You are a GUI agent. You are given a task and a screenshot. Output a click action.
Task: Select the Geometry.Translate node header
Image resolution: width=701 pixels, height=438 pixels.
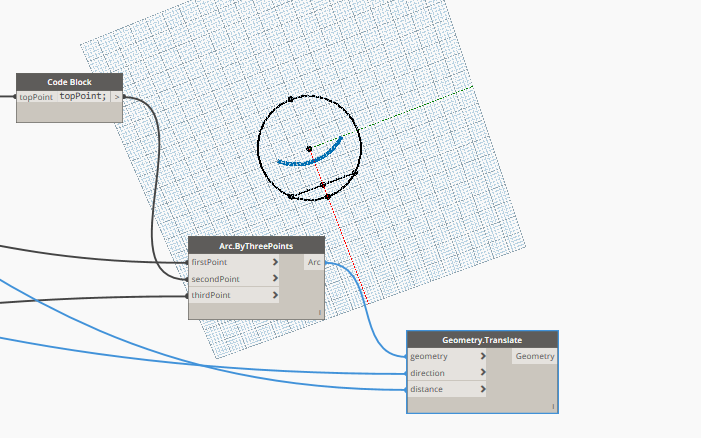point(482,340)
